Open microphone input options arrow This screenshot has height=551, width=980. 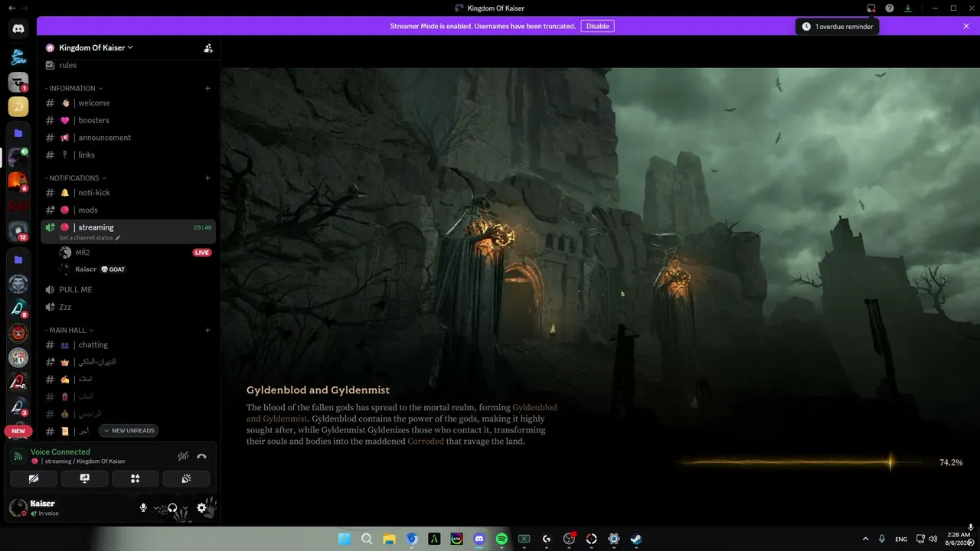(156, 507)
